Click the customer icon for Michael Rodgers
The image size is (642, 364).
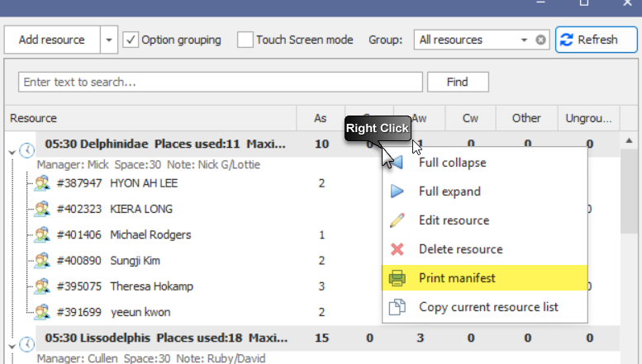pyautogui.click(x=42, y=234)
